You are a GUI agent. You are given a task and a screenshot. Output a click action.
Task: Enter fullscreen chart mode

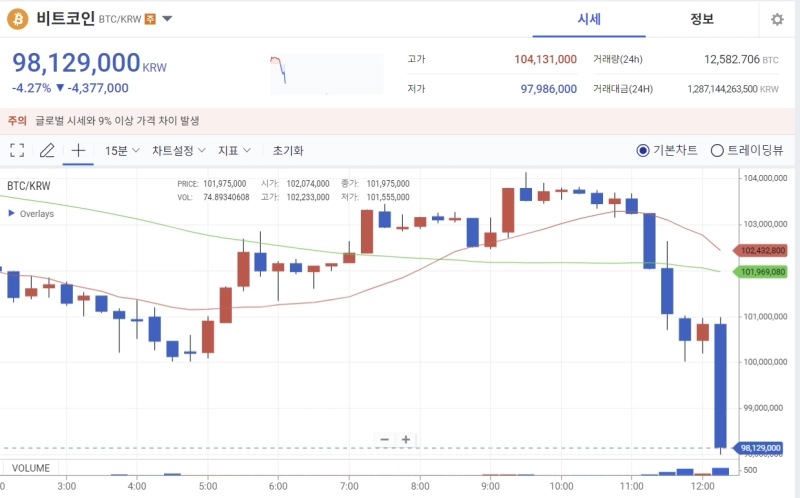17,150
